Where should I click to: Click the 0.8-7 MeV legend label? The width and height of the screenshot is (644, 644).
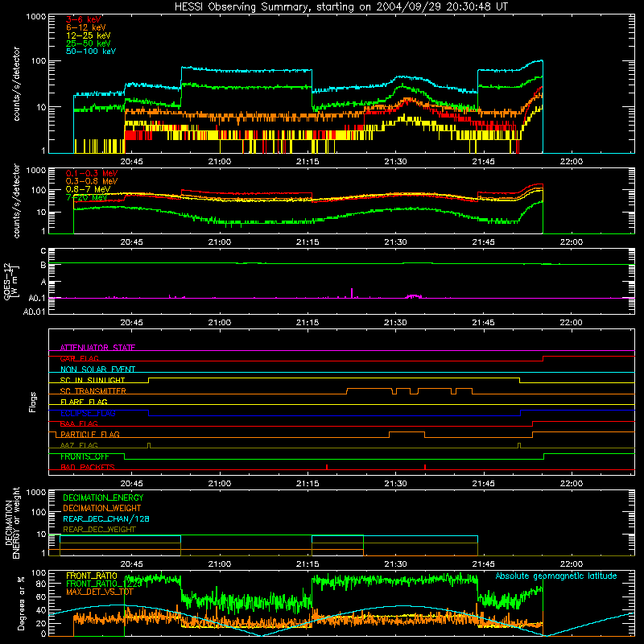click(x=88, y=189)
